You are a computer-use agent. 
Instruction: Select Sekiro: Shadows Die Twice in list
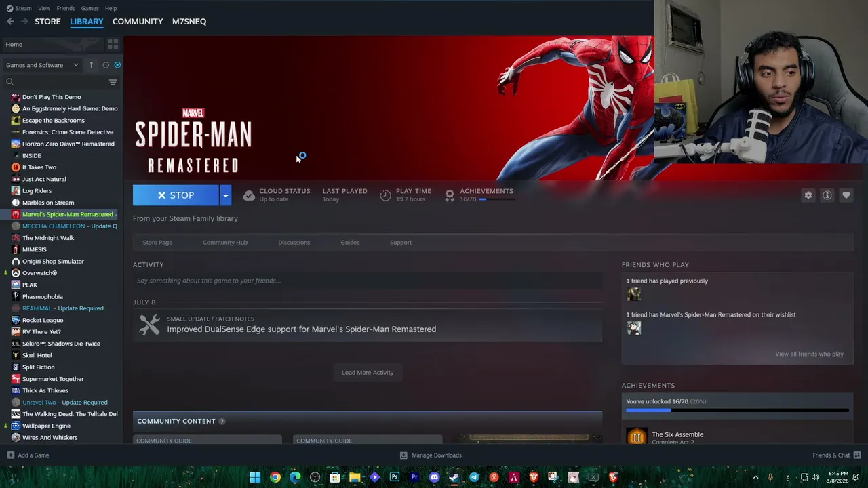tap(61, 344)
